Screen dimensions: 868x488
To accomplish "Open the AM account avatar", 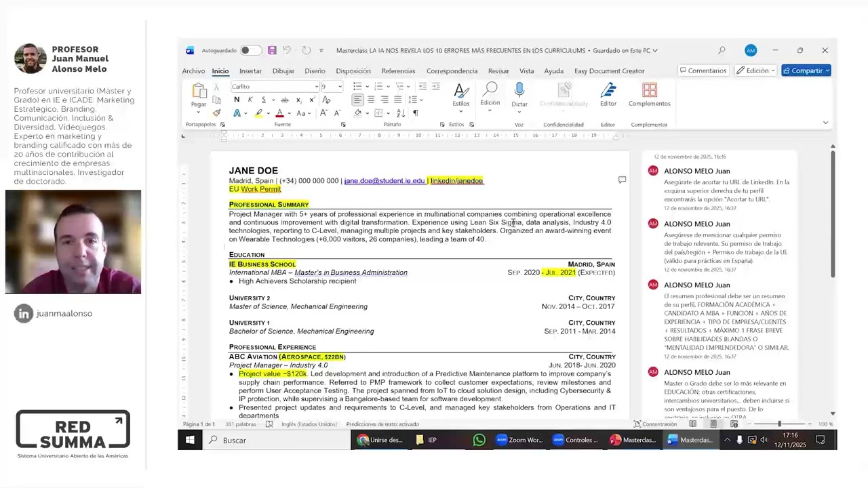I will point(750,50).
